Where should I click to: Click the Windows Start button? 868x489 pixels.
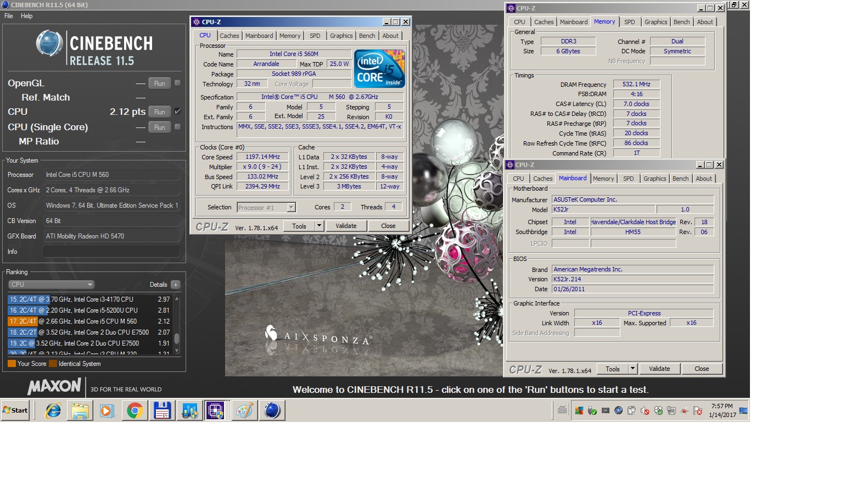[15, 410]
